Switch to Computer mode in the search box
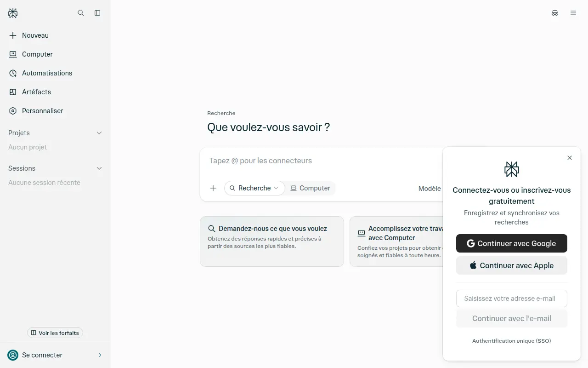Screen dimensions: 588x368 (x=311, y=188)
